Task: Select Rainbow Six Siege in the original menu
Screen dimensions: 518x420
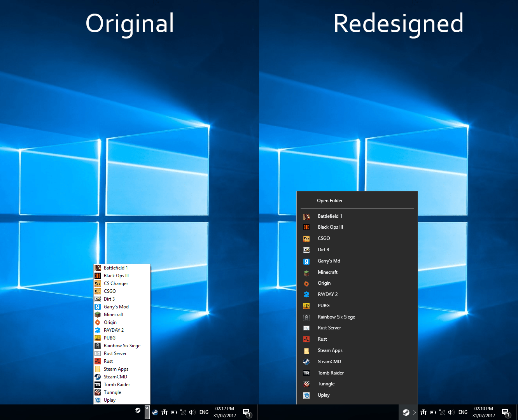Action: [x=122, y=345]
